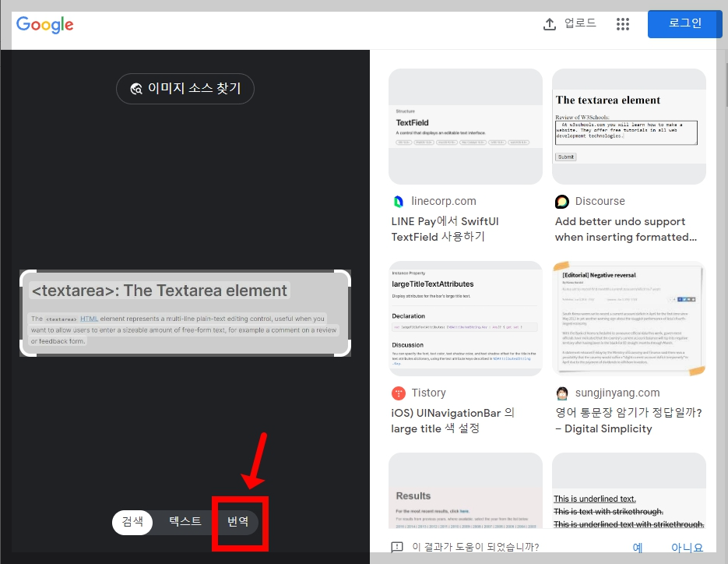Answer 아니요 to the helpfulness question

click(x=687, y=547)
